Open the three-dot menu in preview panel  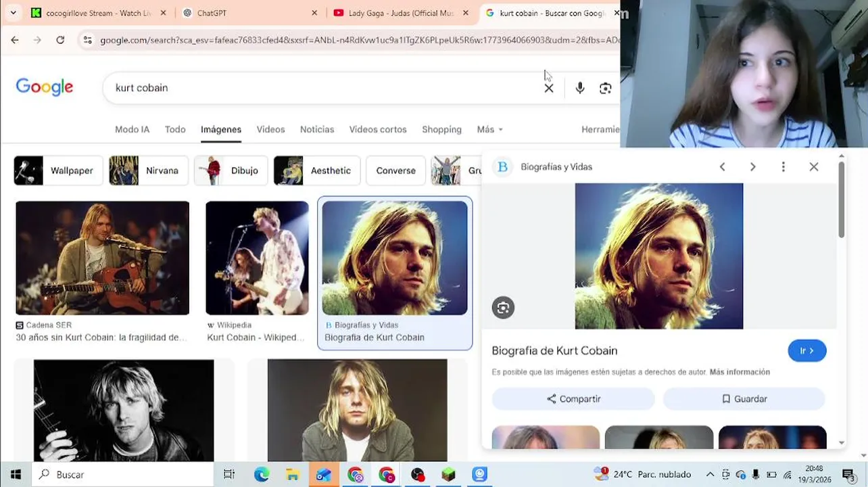pyautogui.click(x=783, y=167)
